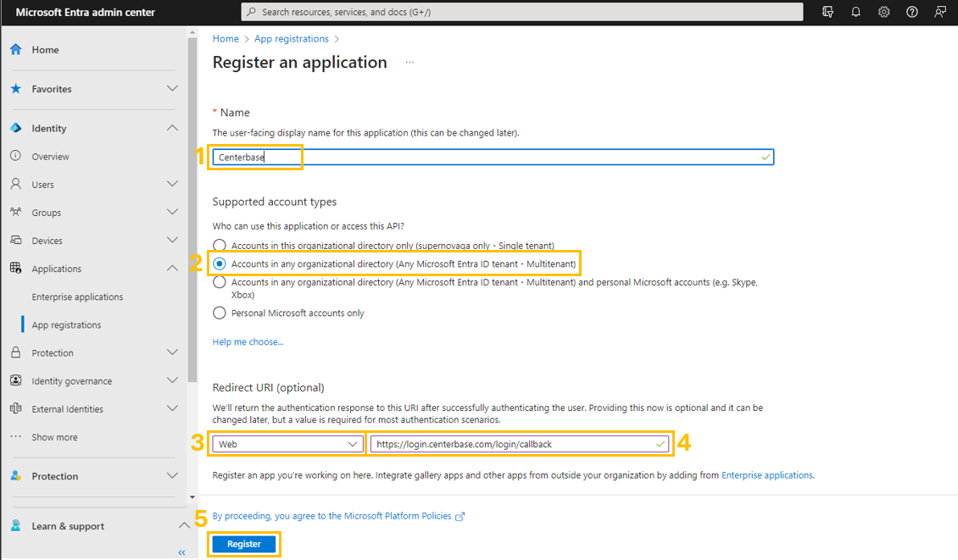Click the sidebar vertical scrollbar thumb
Image resolution: width=958 pixels, height=560 pixels.
(x=192, y=209)
